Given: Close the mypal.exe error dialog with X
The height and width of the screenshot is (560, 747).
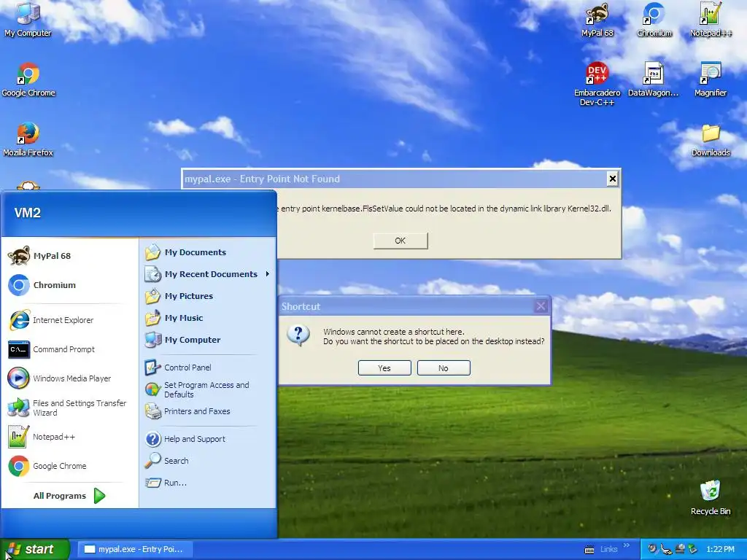Looking at the screenshot, I should click(x=612, y=179).
